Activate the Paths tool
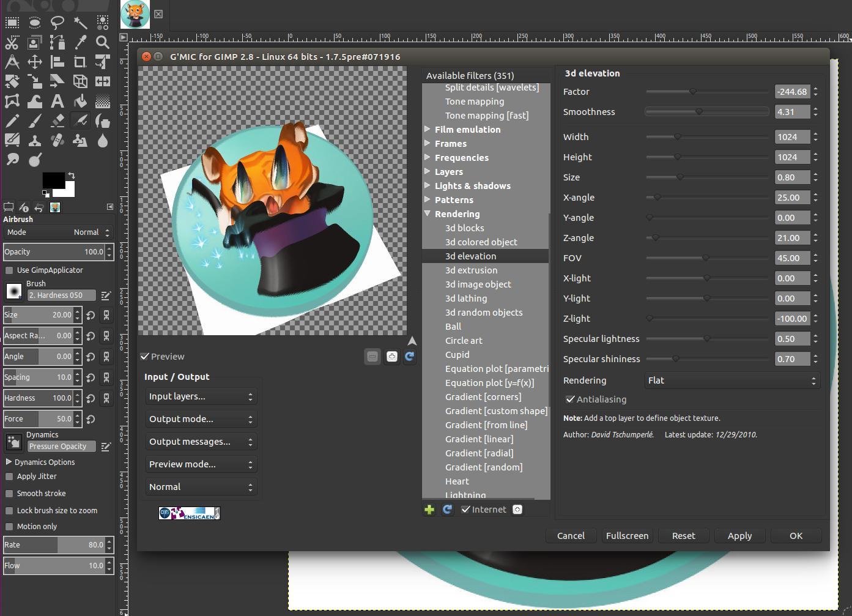 click(x=57, y=42)
